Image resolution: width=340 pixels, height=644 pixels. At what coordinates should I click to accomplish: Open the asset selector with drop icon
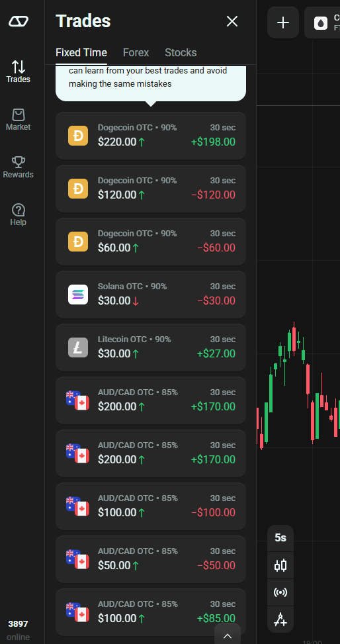point(323,23)
